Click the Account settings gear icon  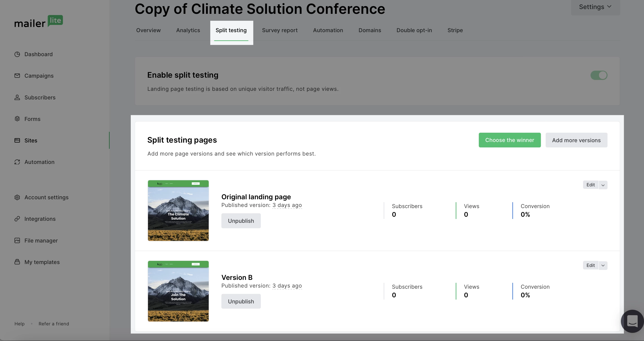(17, 197)
